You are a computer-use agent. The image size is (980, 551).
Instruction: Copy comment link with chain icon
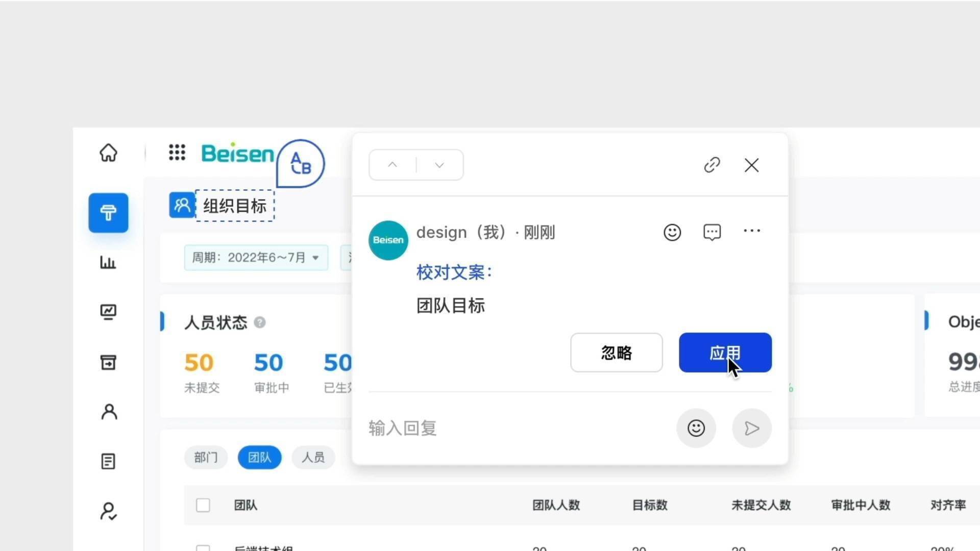click(x=712, y=165)
